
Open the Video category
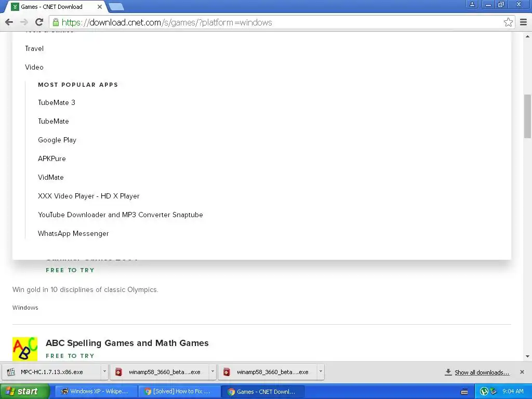point(34,67)
